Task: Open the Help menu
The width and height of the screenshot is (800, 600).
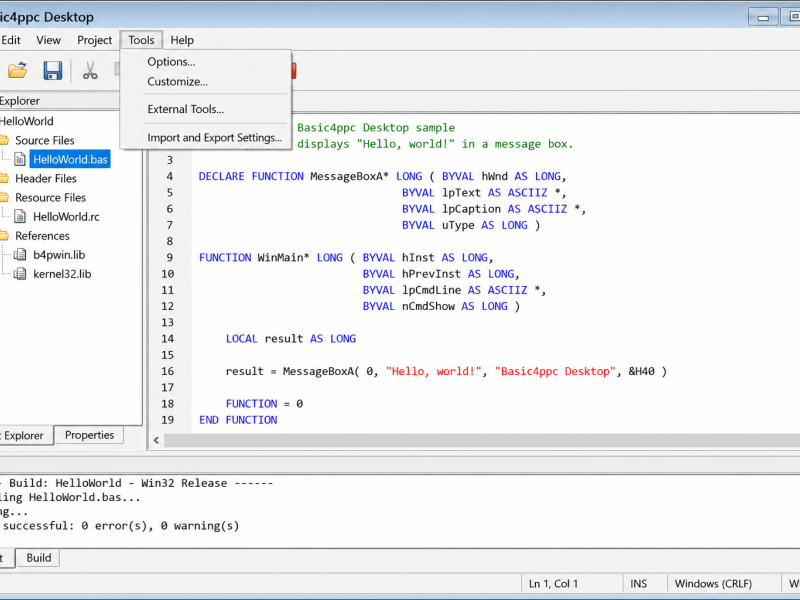Action: [182, 40]
